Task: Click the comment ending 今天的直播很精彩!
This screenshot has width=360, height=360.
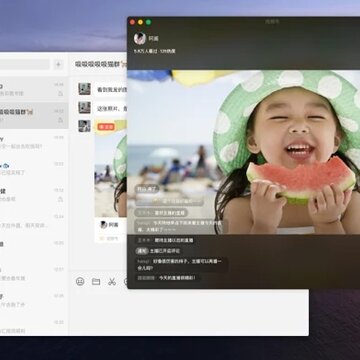Action: (x=166, y=278)
